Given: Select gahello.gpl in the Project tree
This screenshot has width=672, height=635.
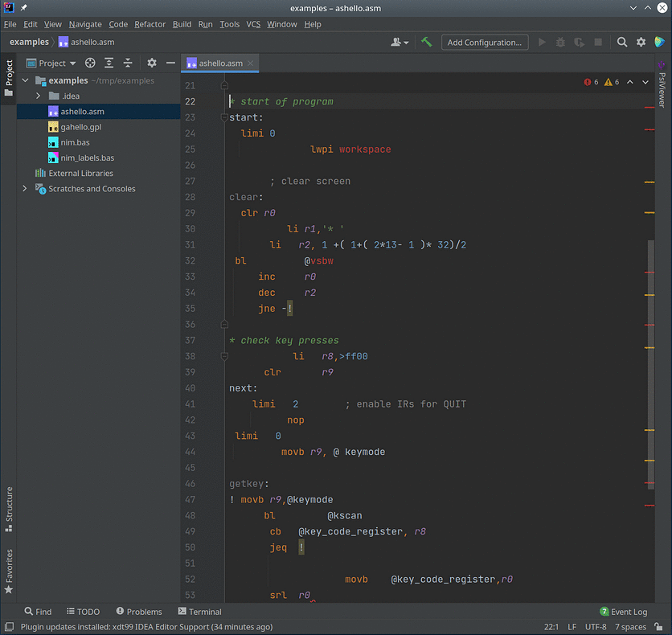Looking at the screenshot, I should [x=80, y=126].
